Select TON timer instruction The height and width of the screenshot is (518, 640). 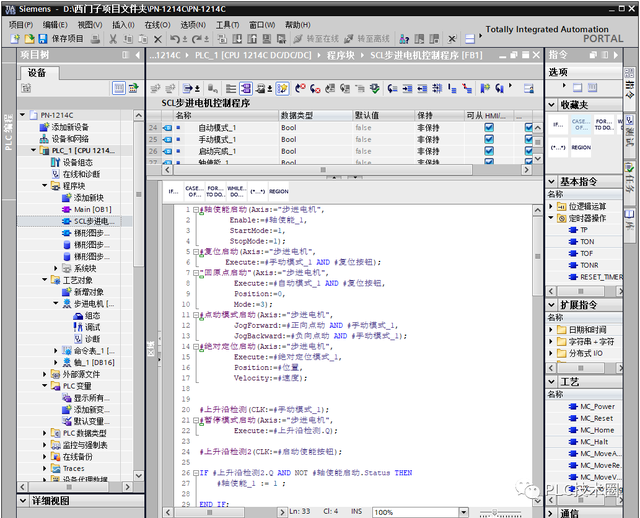(582, 242)
